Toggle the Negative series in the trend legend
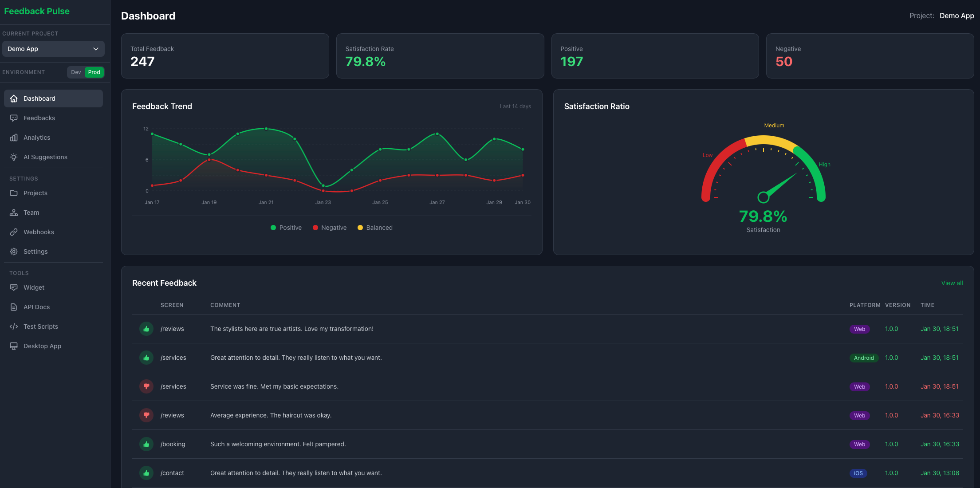Viewport: 980px width, 488px height. 329,228
